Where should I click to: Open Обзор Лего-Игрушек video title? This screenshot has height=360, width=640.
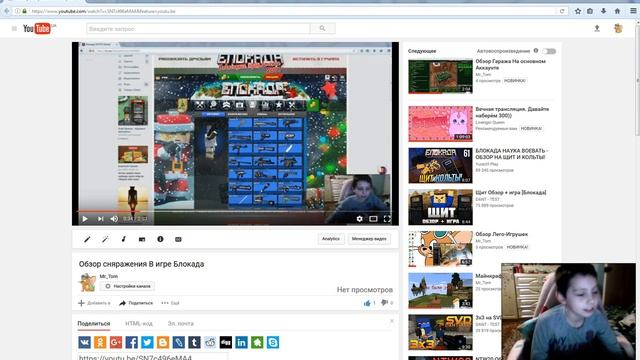[502, 234]
